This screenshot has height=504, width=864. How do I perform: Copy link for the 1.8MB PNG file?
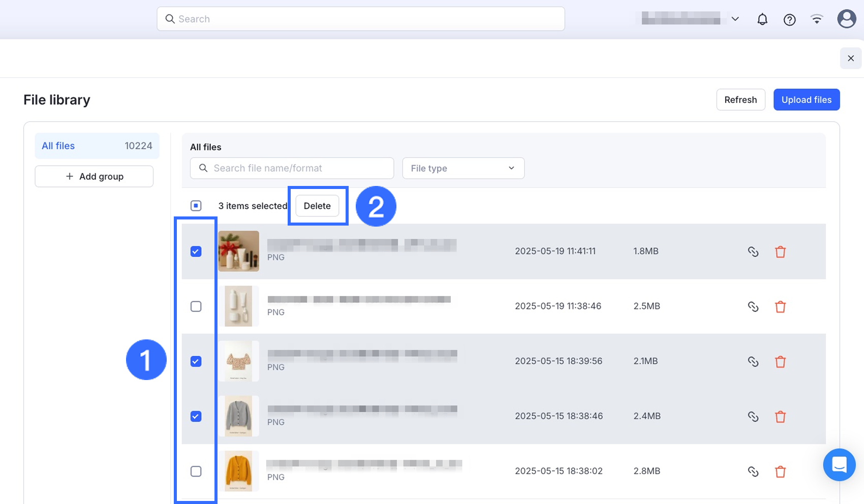753,251
